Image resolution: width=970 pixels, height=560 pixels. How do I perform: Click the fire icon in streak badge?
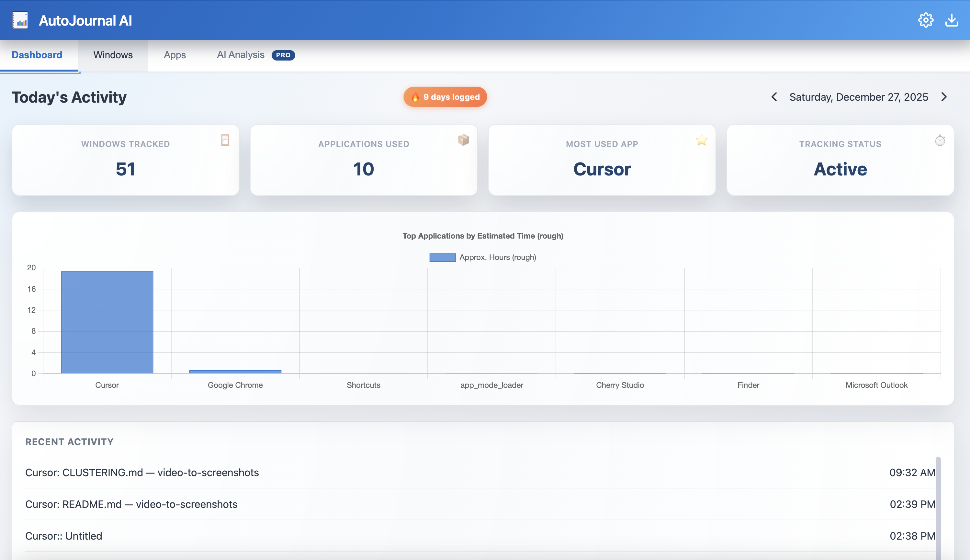click(415, 97)
